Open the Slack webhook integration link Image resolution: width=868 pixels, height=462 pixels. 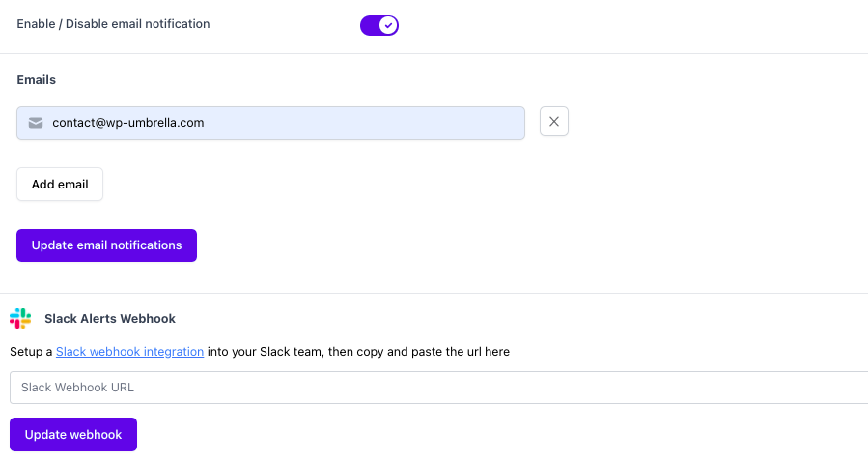(129, 352)
